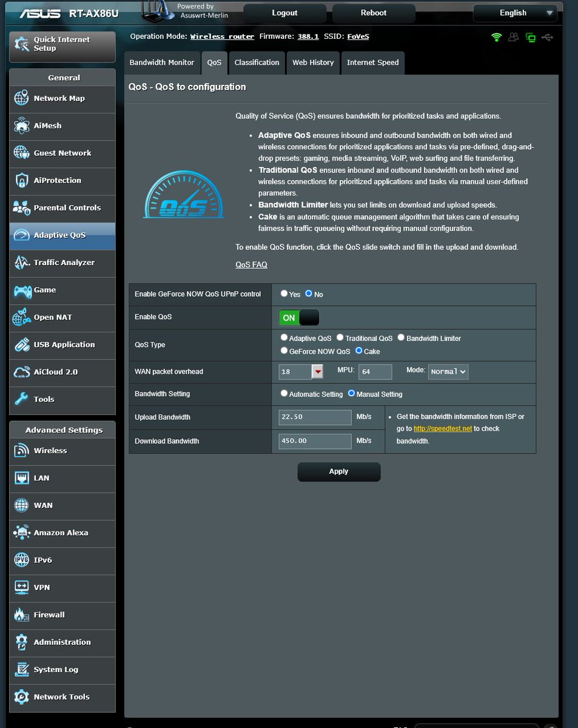
Task: Click the Upload Bandwidth input field
Action: pos(315,417)
